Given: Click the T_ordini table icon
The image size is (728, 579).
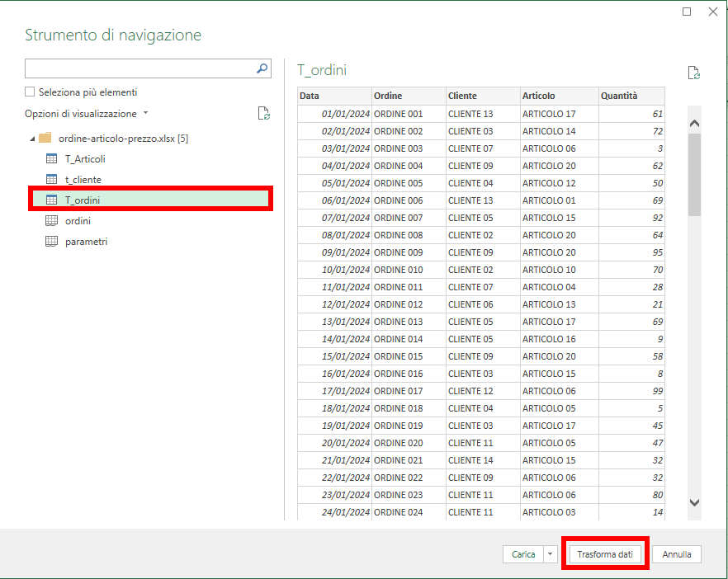Looking at the screenshot, I should [51, 200].
